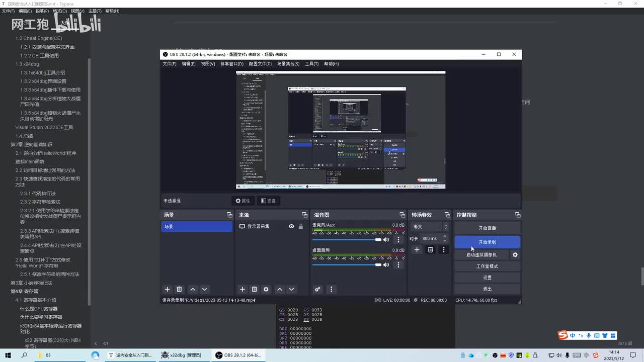
Task: Open options menu for 桌面音频 channel
Action: pos(398,265)
